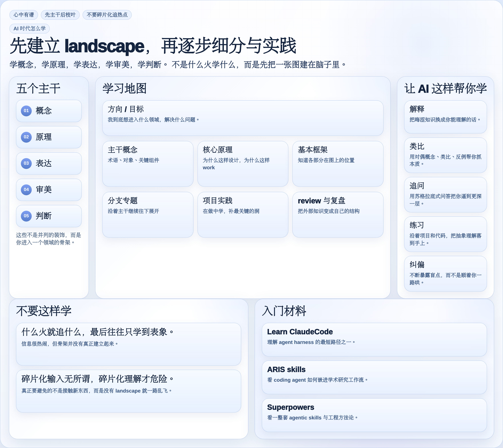Select the numbered badge 05 next to 判断
The height and width of the screenshot is (448, 503).
[x=26, y=216]
